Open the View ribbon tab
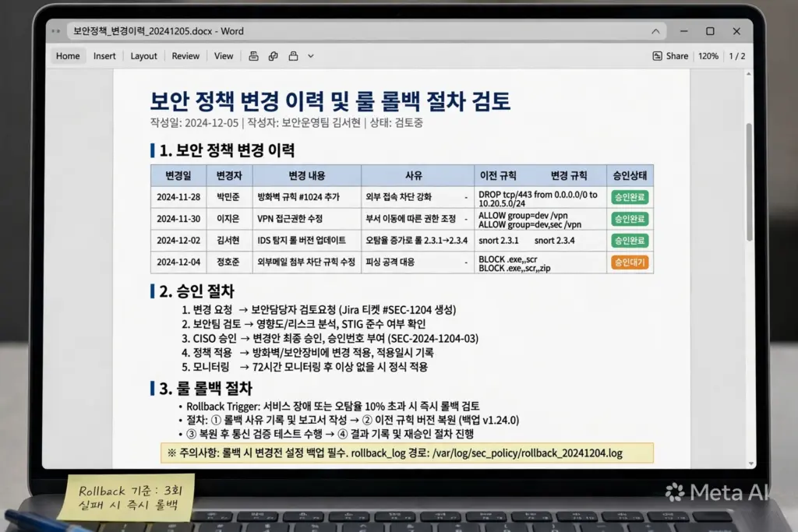The width and height of the screenshot is (798, 532). click(x=224, y=56)
